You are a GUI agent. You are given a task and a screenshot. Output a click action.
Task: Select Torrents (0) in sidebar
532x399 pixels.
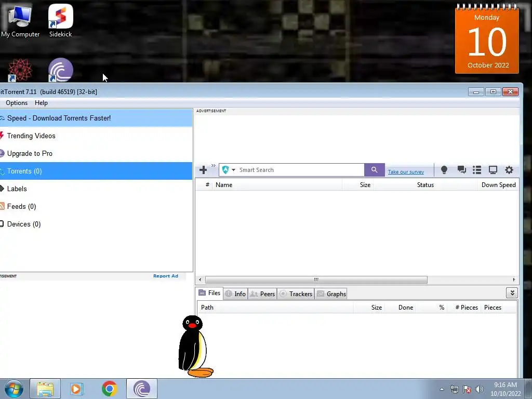96,171
